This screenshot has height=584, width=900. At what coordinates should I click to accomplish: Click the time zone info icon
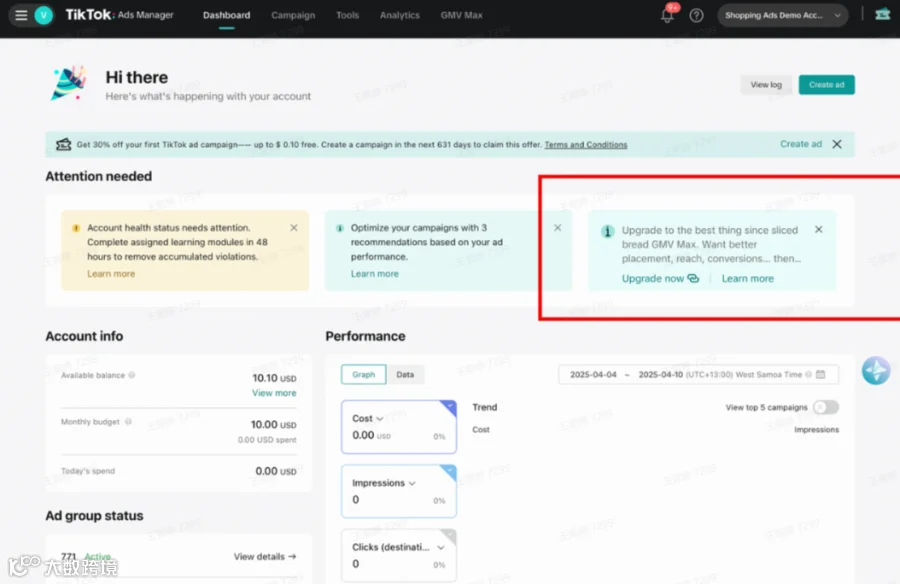tap(808, 374)
